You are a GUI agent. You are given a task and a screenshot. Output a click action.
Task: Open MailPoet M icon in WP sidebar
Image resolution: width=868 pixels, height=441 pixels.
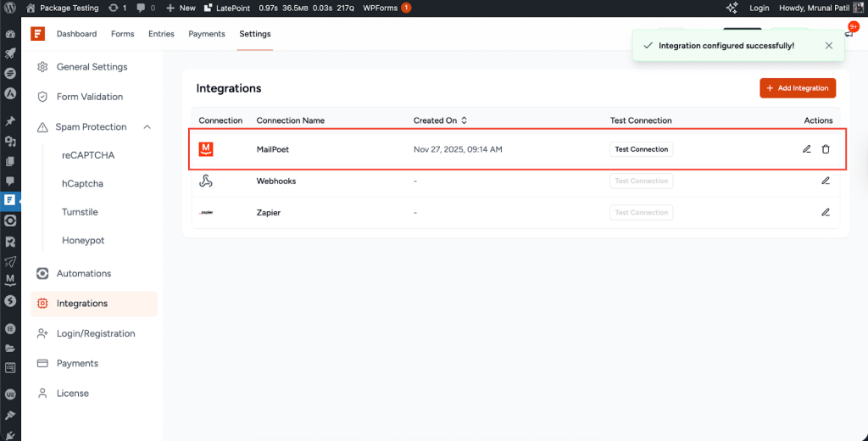click(10, 281)
